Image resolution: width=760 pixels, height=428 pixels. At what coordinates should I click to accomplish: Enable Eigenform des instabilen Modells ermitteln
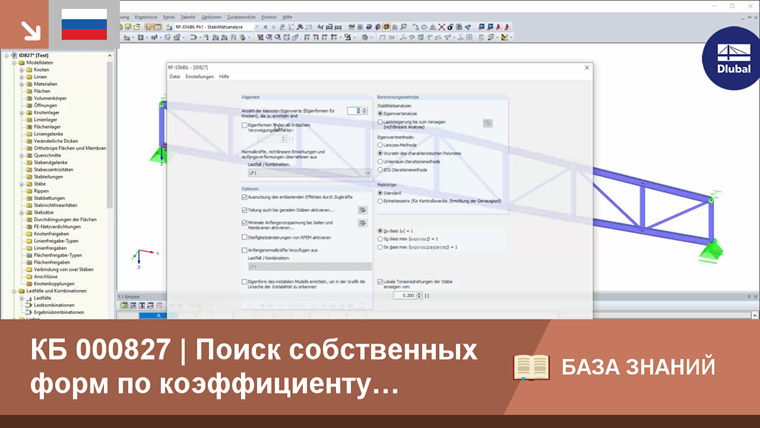click(244, 282)
